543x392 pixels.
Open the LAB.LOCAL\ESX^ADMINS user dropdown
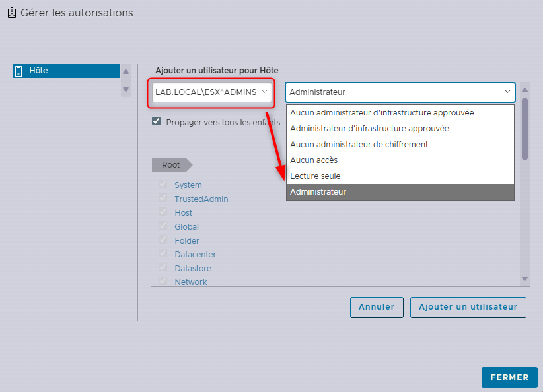[211, 92]
